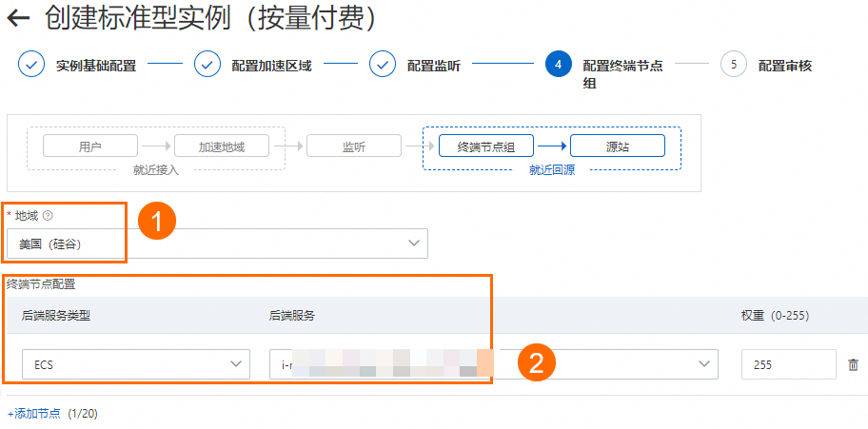Go to the 实例基础配置 step label
The height and width of the screenshot is (429, 868).
coord(96,67)
